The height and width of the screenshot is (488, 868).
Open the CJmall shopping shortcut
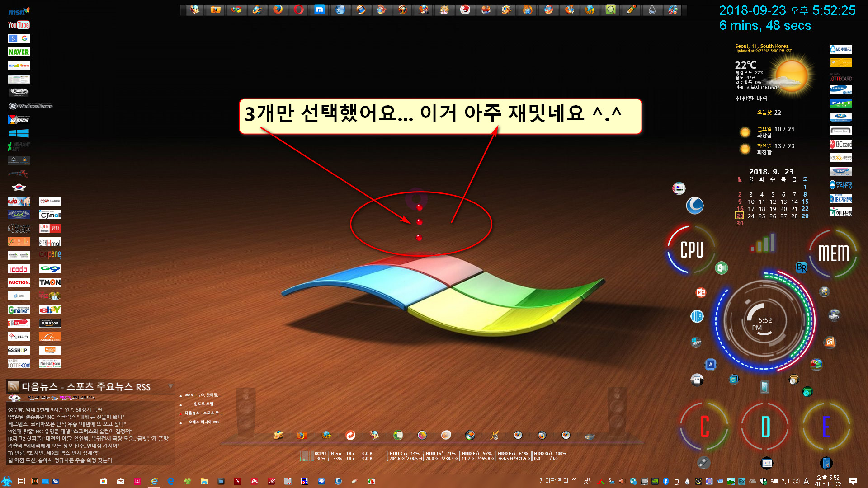click(50, 215)
